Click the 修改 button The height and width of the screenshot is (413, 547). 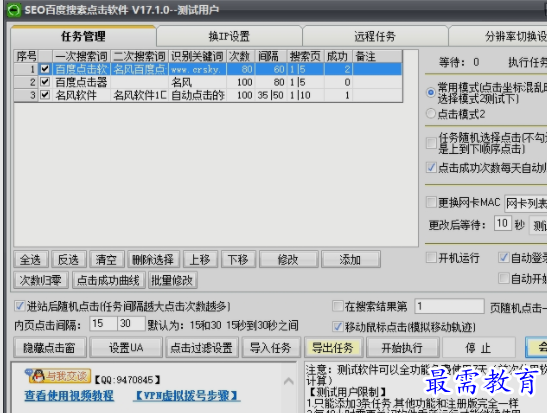[x=289, y=260]
